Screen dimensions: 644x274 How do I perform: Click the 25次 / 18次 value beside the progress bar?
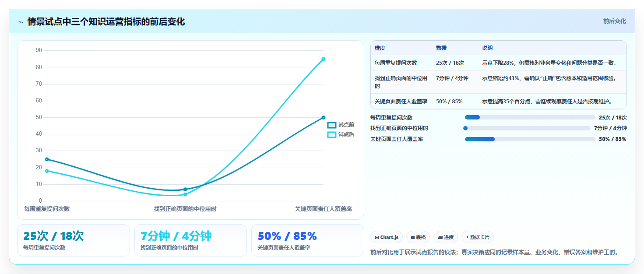(x=613, y=117)
